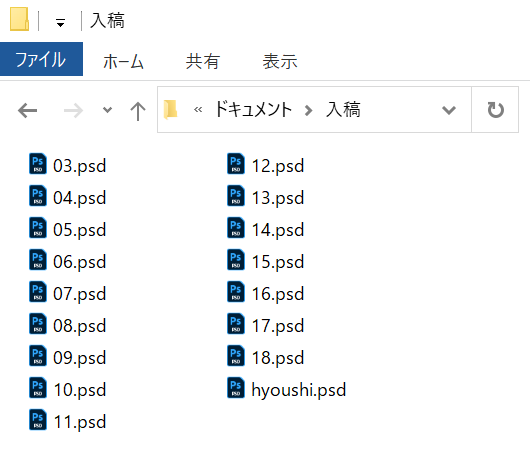Click the Photoshop icon of 05.psd
The height and width of the screenshot is (460, 530).
(38, 228)
